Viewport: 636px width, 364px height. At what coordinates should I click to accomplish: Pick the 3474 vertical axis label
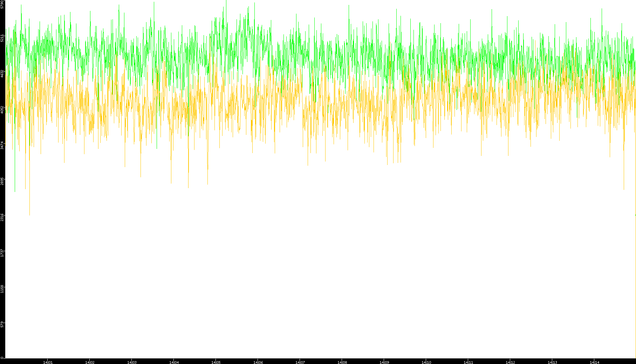2,145
